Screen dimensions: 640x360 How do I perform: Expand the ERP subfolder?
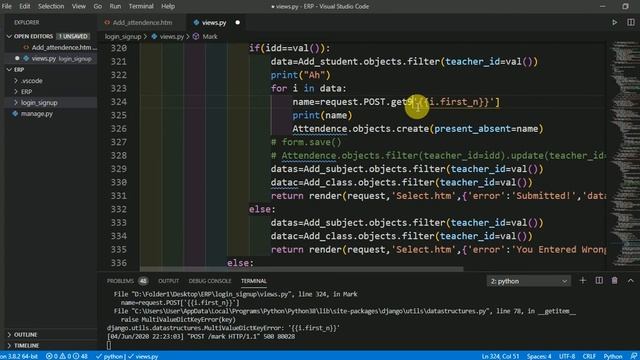coord(16,92)
